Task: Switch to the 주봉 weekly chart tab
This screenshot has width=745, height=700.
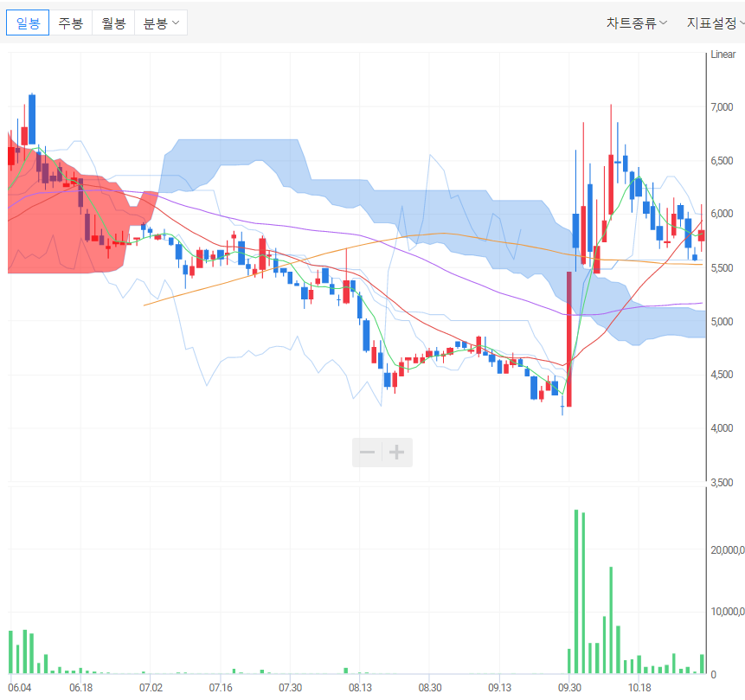Action: pyautogui.click(x=70, y=22)
